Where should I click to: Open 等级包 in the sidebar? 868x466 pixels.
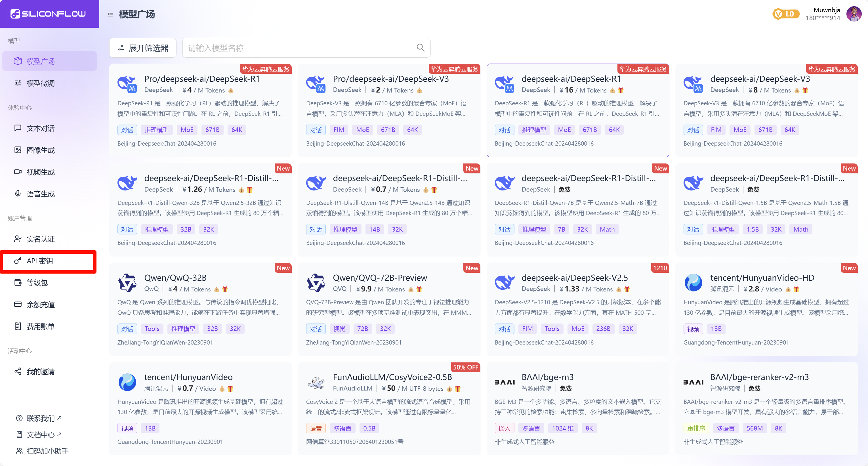click(50, 282)
